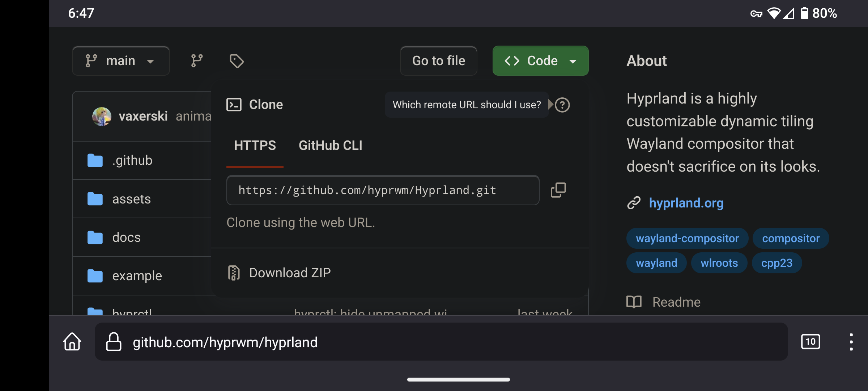Open the assets folder

point(132,199)
